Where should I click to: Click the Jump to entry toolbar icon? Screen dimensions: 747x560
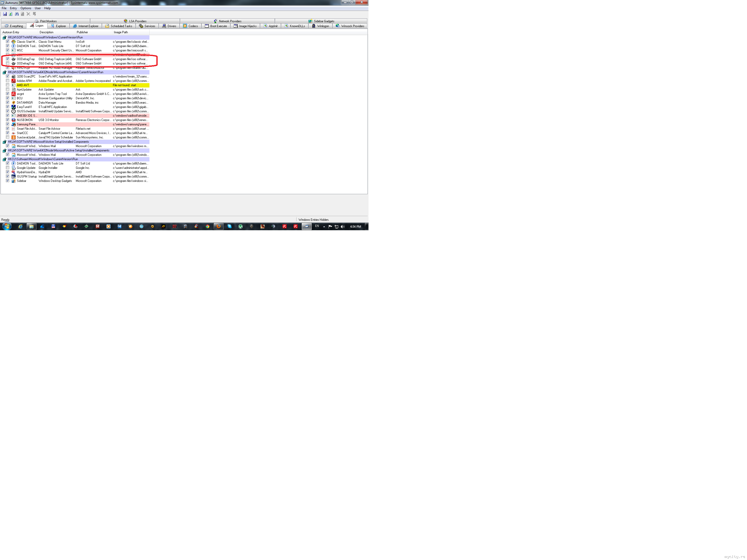(35, 14)
